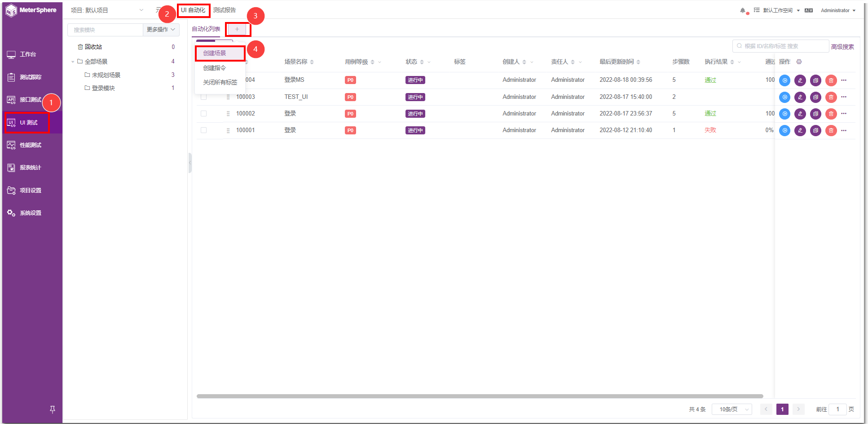Open more actions ellipsis for 登录MS row
This screenshot has height=427, width=868.
(x=844, y=80)
